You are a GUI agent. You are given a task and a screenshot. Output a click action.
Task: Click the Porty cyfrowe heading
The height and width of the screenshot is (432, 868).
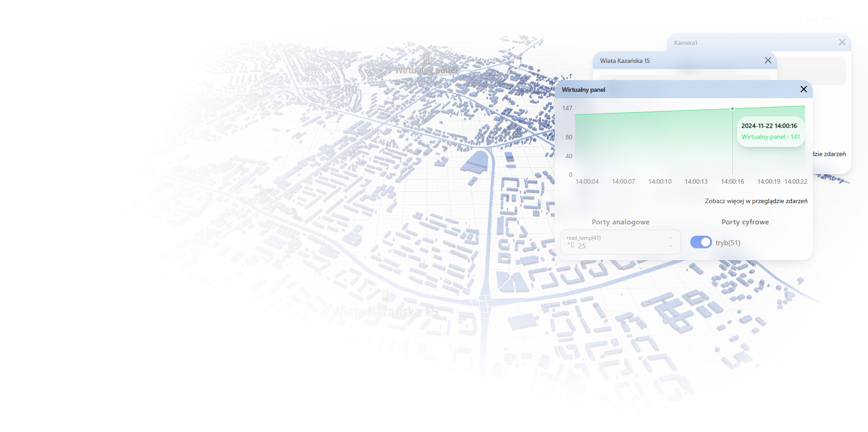tap(745, 222)
